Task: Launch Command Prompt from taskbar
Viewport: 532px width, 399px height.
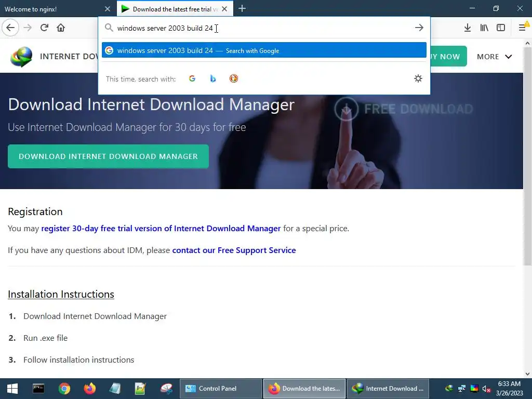Action: (x=38, y=389)
